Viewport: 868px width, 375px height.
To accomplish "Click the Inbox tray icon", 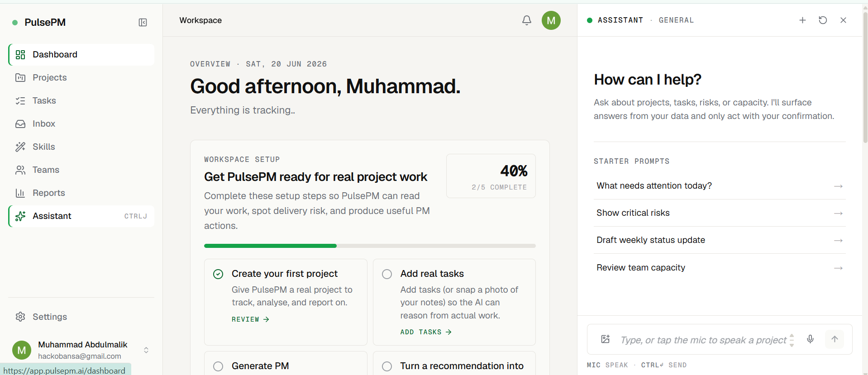I will [20, 124].
